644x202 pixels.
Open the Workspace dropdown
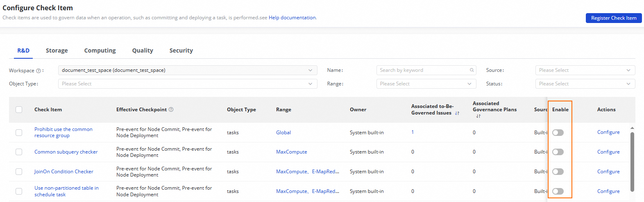pyautogui.click(x=188, y=70)
